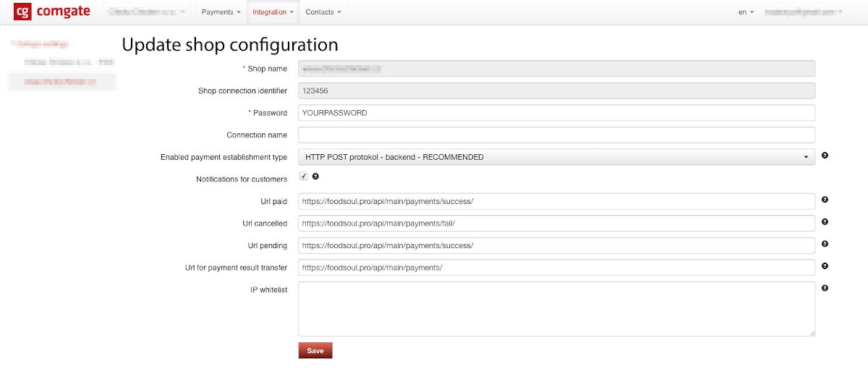Click help icon beside Notifications for customers checkbox
This screenshot has height=377, width=868.
tap(315, 177)
